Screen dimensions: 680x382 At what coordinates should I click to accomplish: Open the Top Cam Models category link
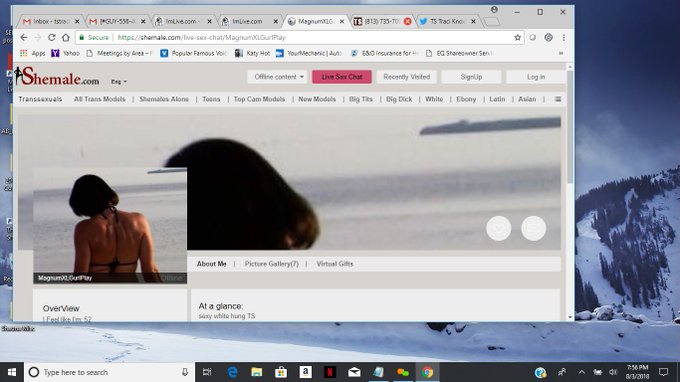point(259,99)
